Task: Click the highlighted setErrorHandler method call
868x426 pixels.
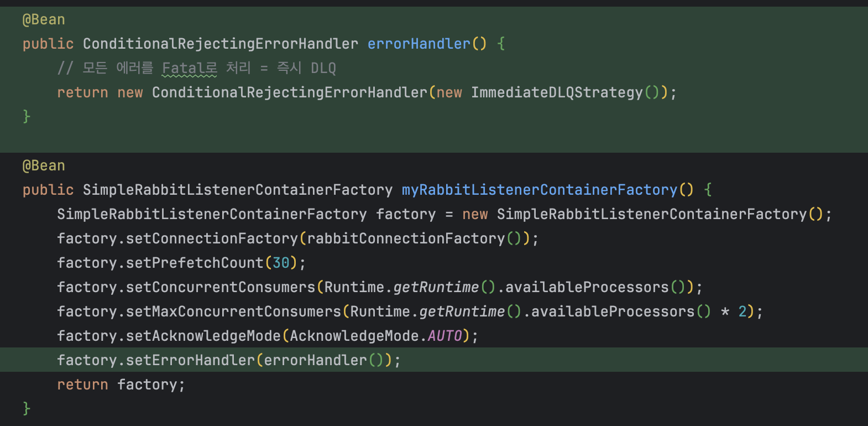Action: coord(190,360)
